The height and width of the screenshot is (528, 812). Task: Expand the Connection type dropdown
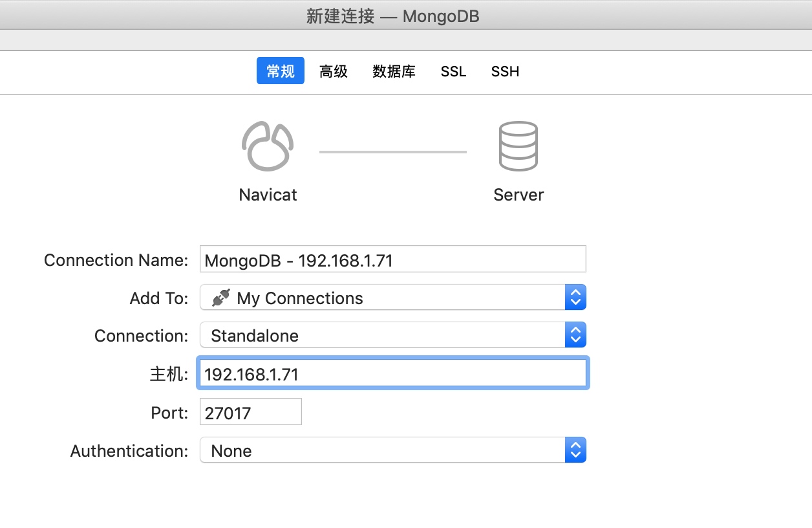[x=381, y=336]
